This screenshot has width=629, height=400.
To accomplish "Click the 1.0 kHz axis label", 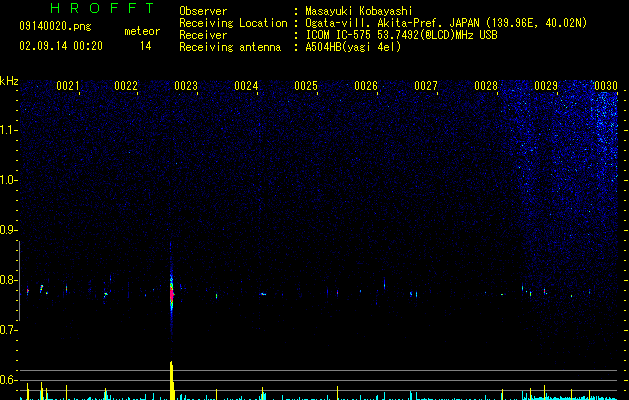I will pos(9,180).
